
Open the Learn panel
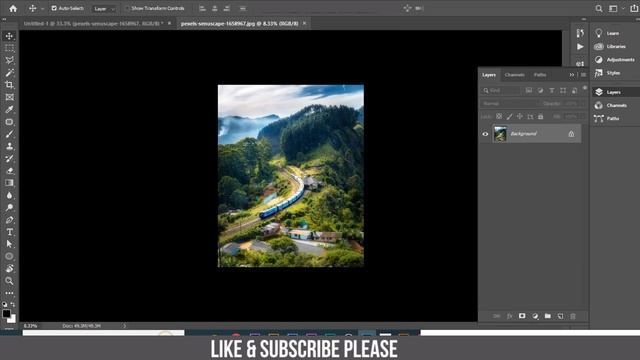607,33
